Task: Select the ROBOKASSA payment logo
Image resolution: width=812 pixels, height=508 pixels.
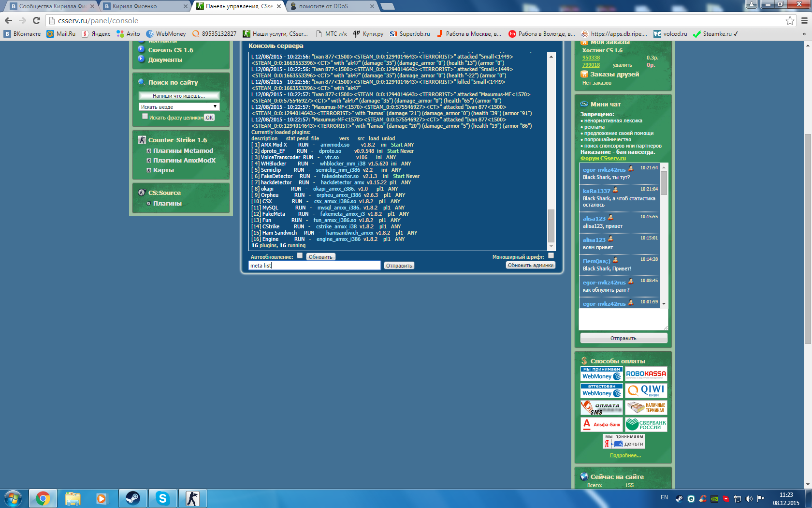Action: [646, 374]
